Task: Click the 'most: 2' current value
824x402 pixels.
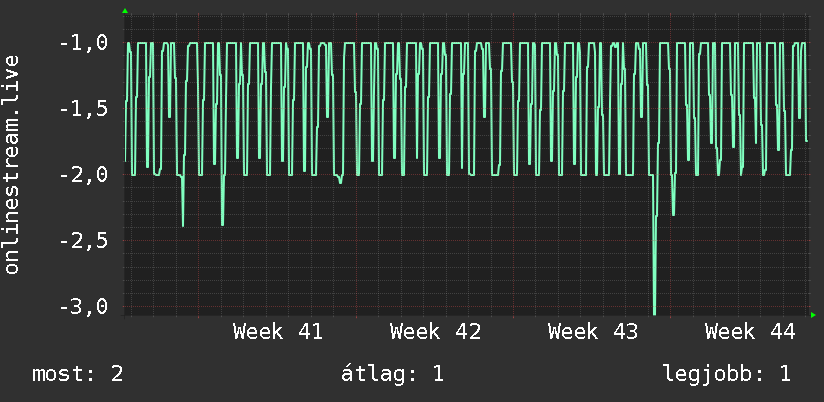Action: click(x=78, y=374)
